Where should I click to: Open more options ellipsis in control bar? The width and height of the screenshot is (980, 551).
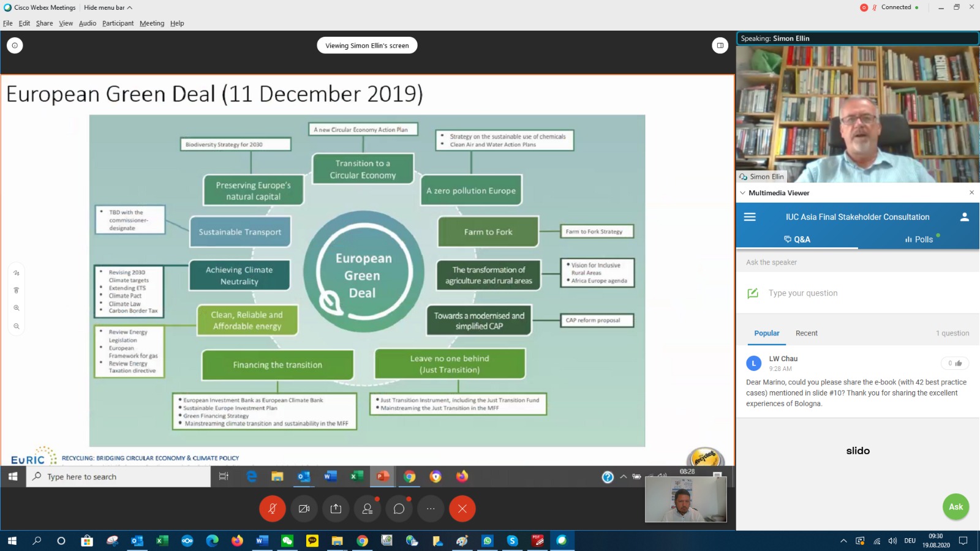431,509
